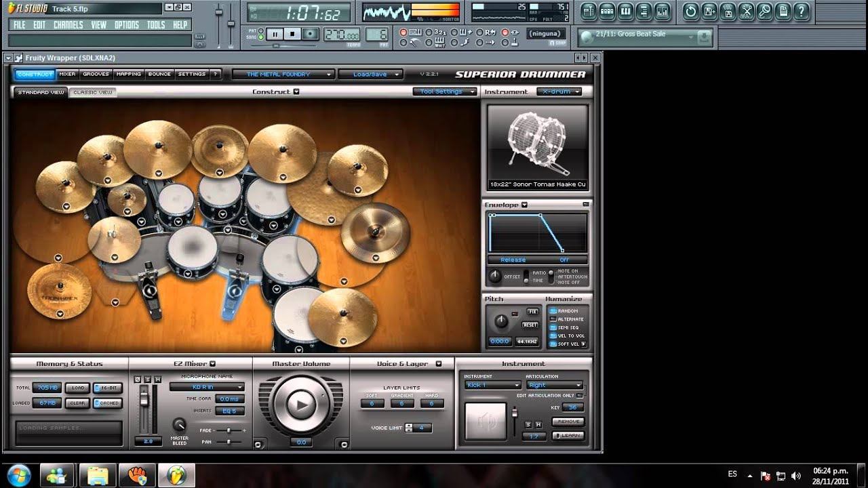Viewport: 868px width, 488px height.
Task: Toggle Edit Articulation Only checkbox
Action: coord(580,396)
